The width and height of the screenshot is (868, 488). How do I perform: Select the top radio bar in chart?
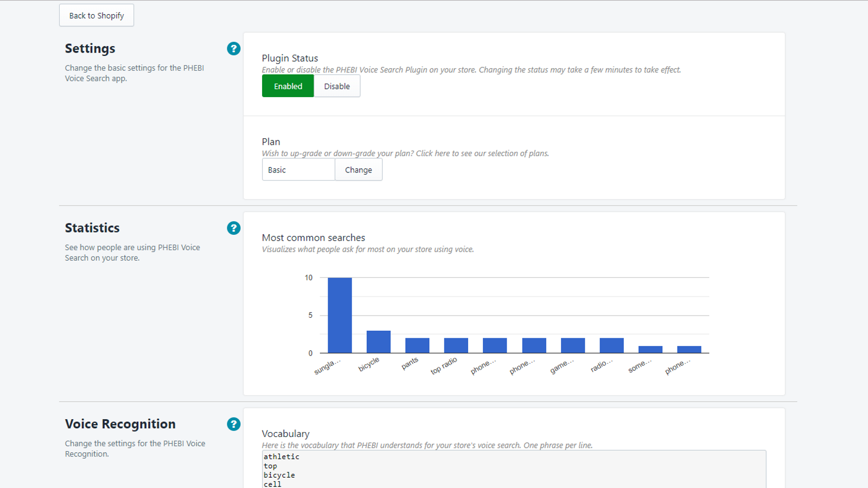[x=456, y=345]
